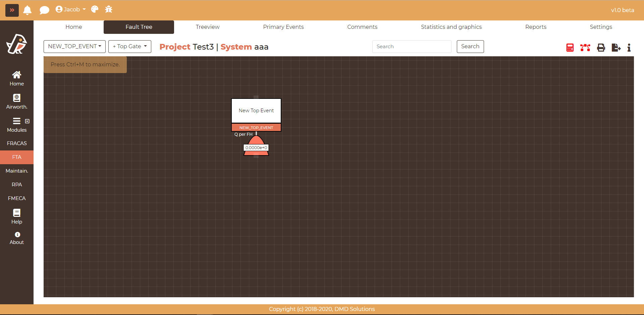The height and width of the screenshot is (315, 644).
Task: Open the Statistics and graphics tab
Action: pos(451,27)
